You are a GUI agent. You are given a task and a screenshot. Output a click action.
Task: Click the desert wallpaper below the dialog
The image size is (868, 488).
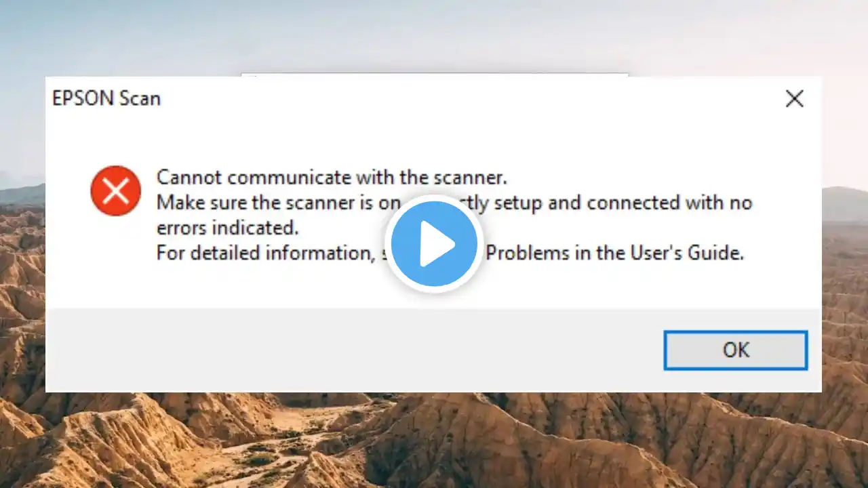tap(434, 441)
